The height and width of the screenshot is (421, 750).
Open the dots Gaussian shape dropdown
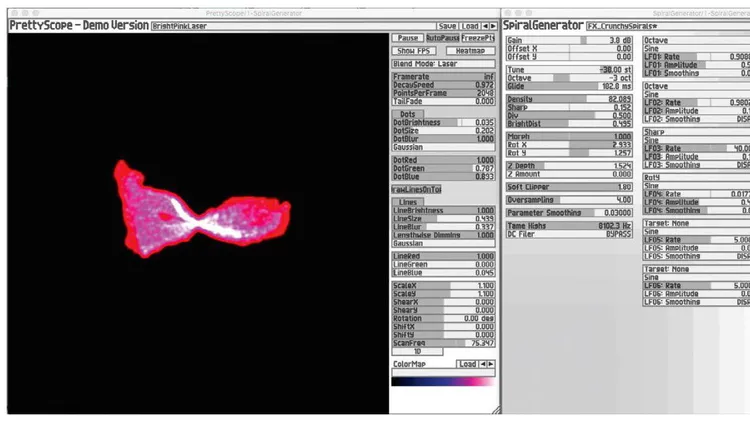(x=443, y=147)
